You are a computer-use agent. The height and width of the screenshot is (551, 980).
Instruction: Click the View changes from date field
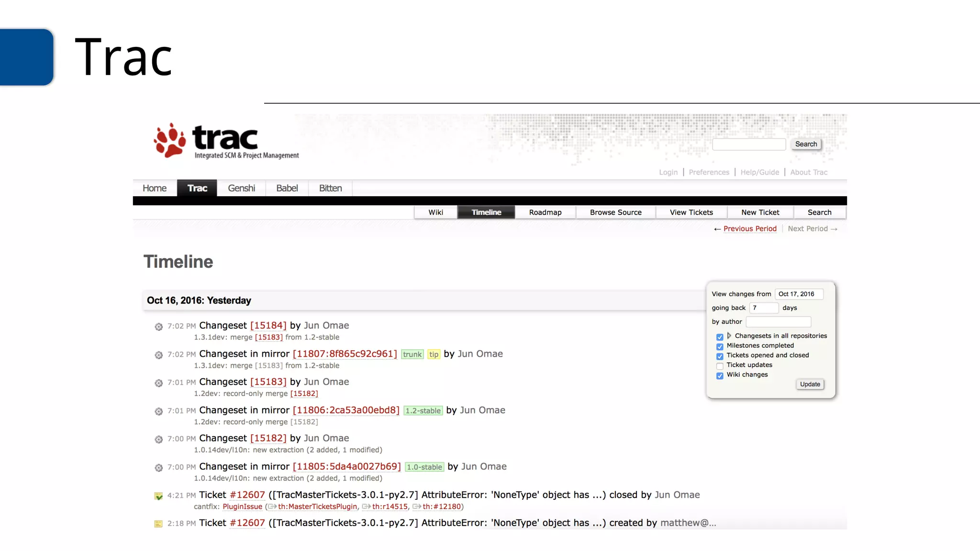click(x=799, y=294)
